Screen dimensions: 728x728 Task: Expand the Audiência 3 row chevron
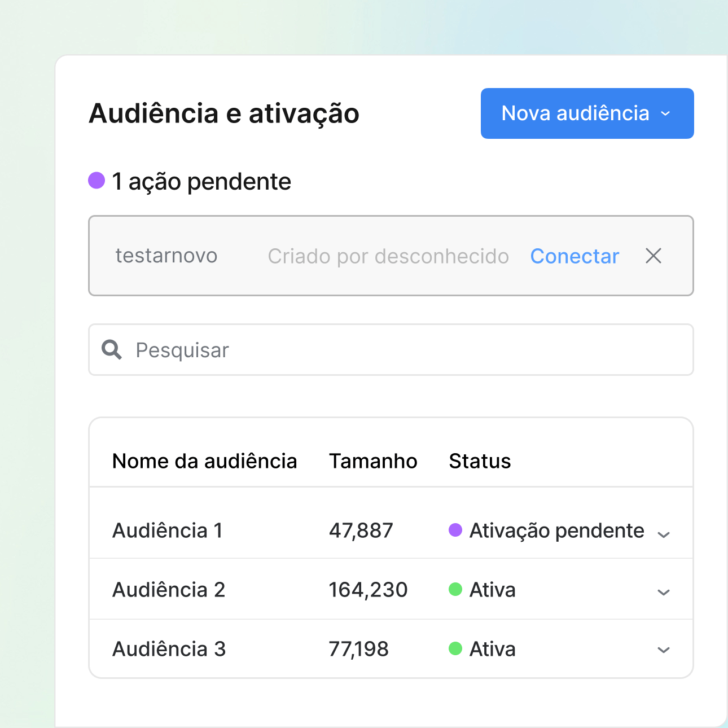(x=664, y=650)
